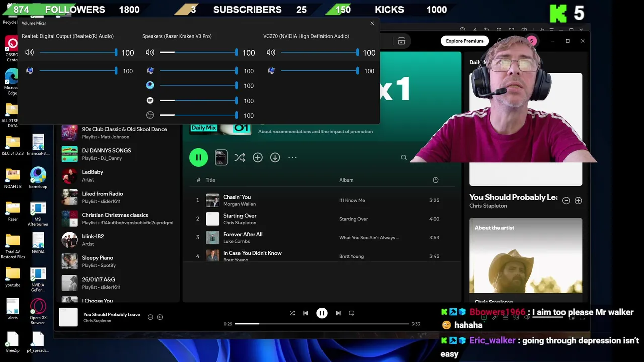Mute Razer Kraken Speakers master speaker icon
The height and width of the screenshot is (362, 644).
tap(150, 52)
